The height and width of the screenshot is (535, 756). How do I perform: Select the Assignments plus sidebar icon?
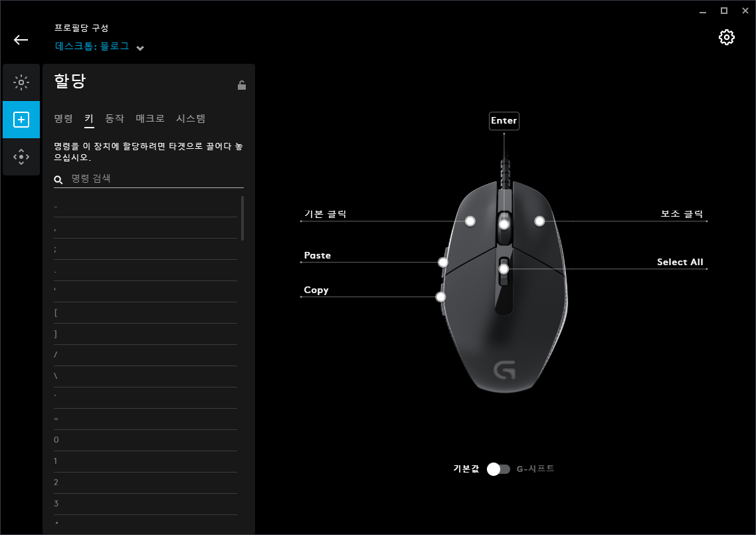[21, 120]
